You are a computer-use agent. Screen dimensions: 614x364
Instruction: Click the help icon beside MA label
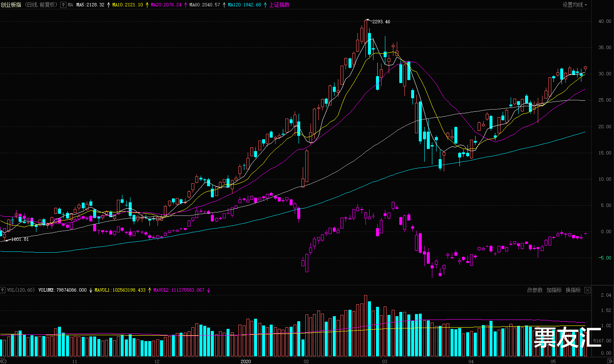pos(63,5)
